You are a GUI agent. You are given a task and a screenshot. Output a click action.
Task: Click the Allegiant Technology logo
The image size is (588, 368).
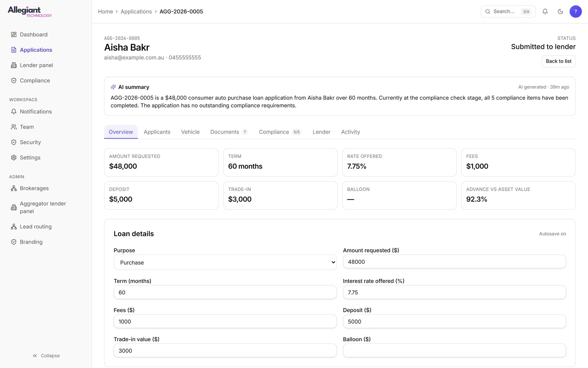(30, 12)
